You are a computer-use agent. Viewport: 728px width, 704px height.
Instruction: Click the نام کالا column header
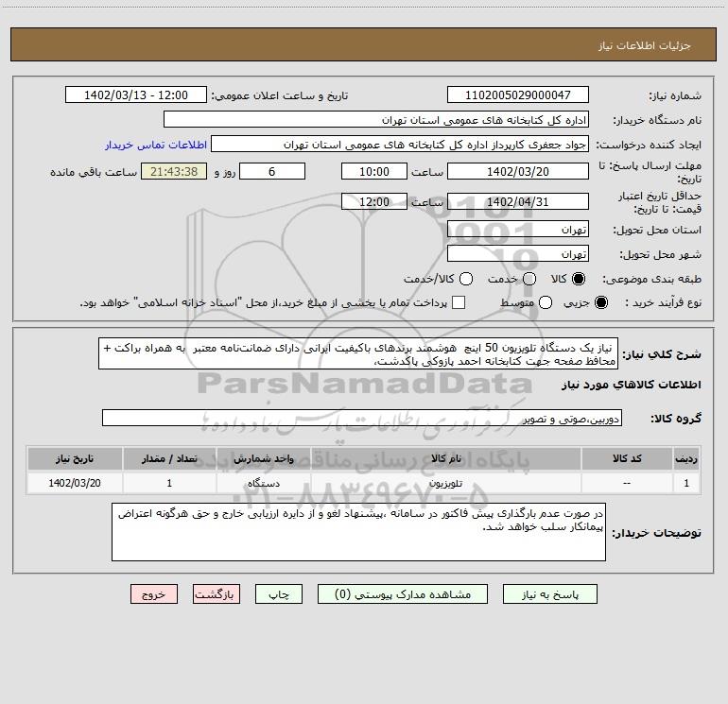(x=445, y=458)
